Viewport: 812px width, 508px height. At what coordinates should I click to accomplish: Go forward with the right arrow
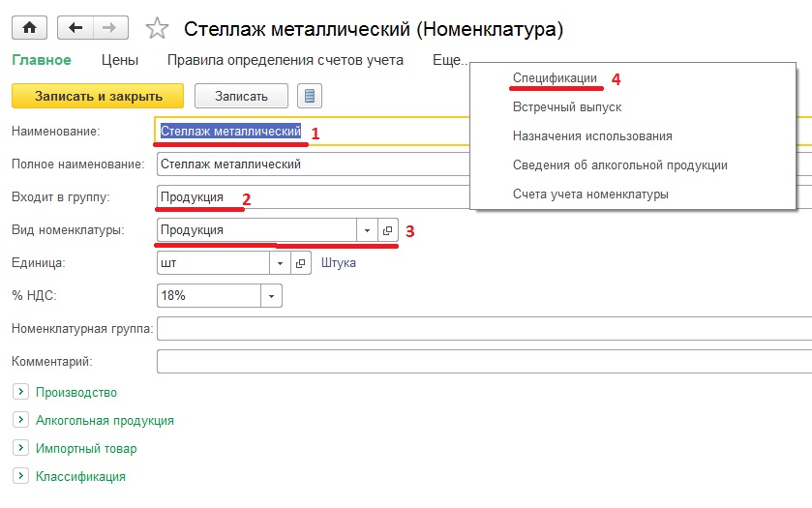click(111, 29)
